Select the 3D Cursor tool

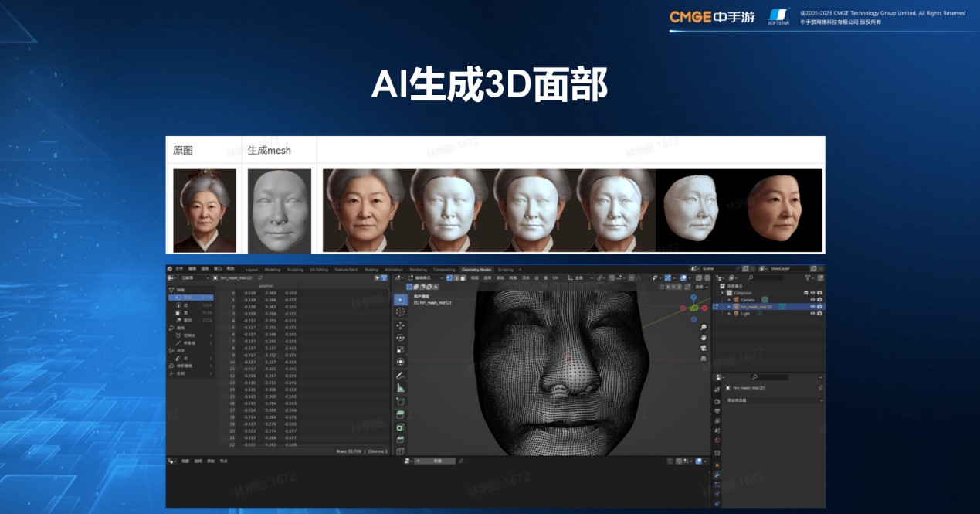[400, 311]
